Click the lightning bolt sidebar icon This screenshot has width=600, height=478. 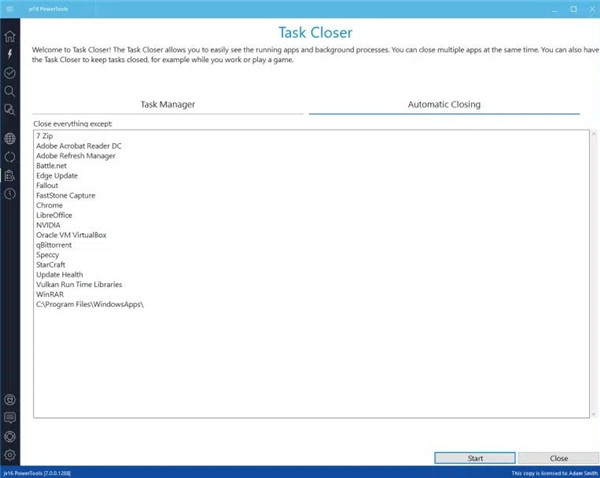(x=9, y=52)
